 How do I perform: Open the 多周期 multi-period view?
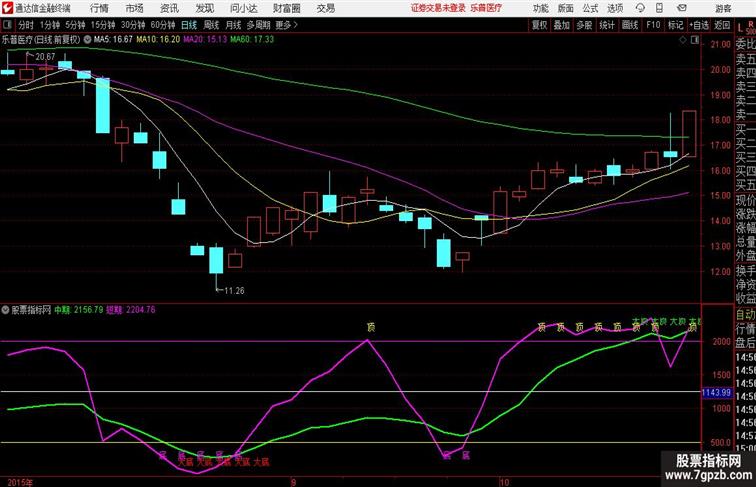258,25
